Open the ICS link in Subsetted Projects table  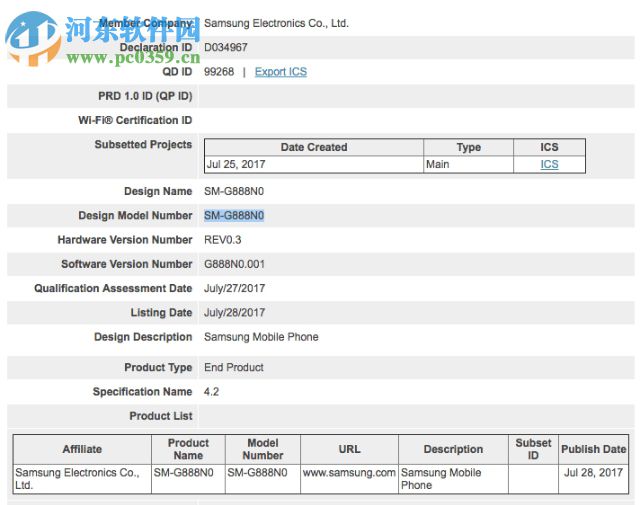click(549, 164)
